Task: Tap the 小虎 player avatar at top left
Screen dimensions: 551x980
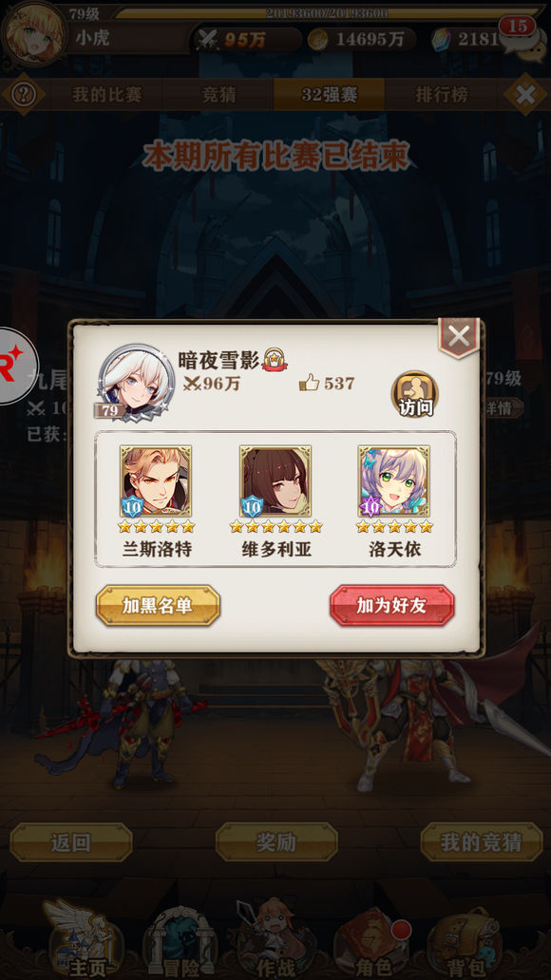Action: [x=33, y=34]
